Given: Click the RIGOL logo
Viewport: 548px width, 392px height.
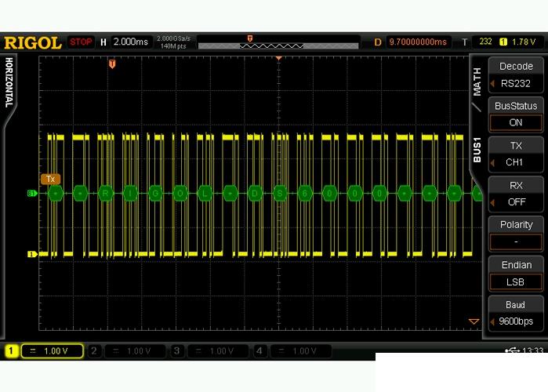Looking at the screenshot, I should tap(32, 42).
